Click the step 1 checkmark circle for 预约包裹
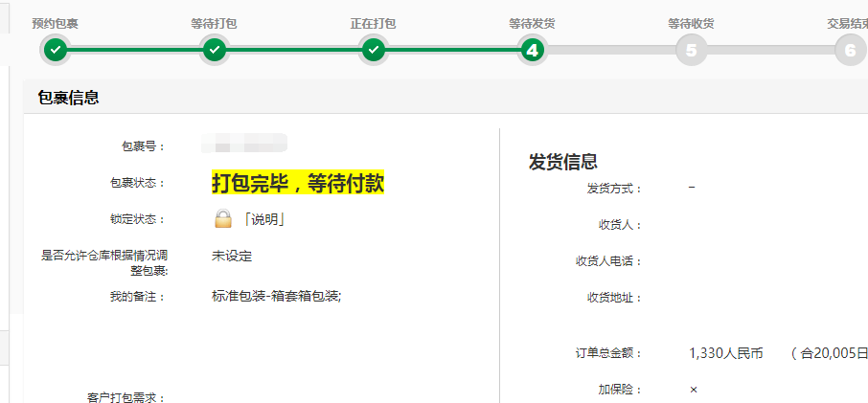This screenshot has height=403, width=868. click(55, 50)
